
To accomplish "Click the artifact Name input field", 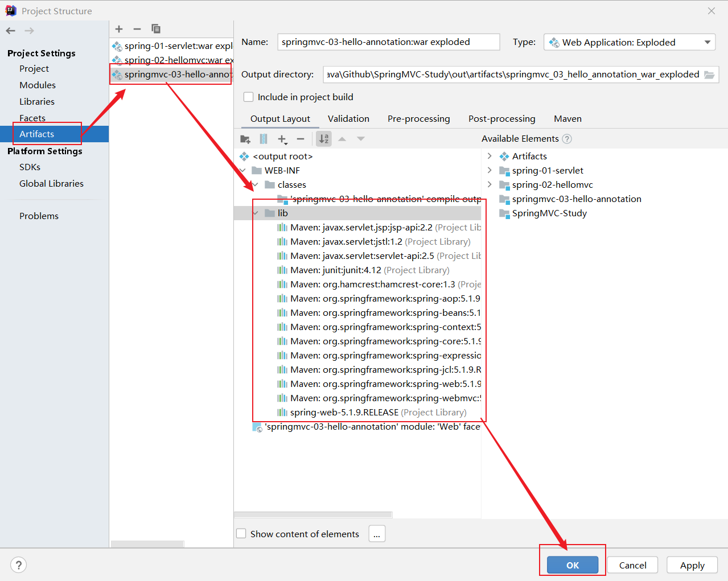I will click(388, 42).
